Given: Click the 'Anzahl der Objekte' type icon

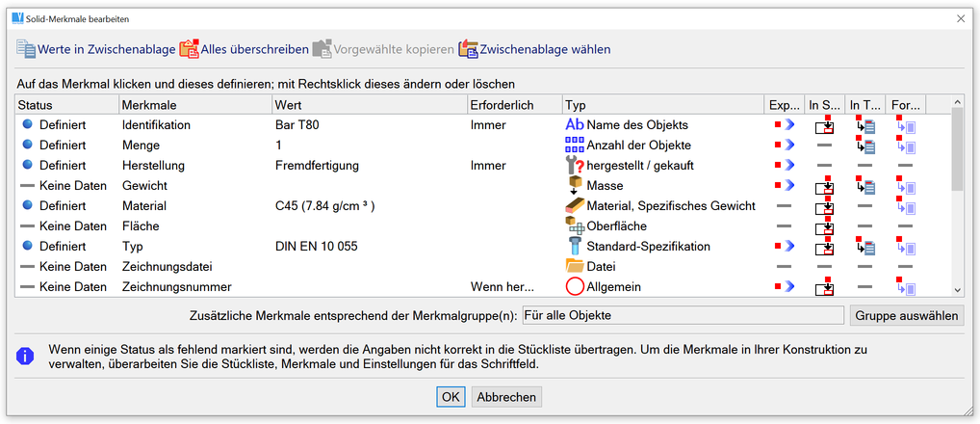Looking at the screenshot, I should point(575,146).
